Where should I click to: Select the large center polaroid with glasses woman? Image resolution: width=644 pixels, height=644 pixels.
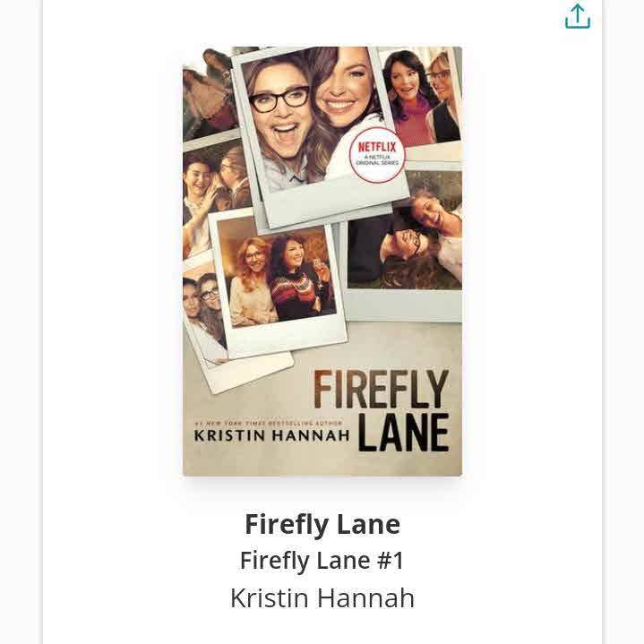pos(317,133)
